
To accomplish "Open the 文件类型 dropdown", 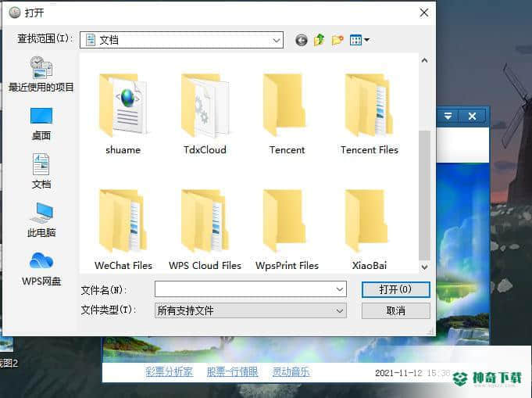I will [251, 310].
